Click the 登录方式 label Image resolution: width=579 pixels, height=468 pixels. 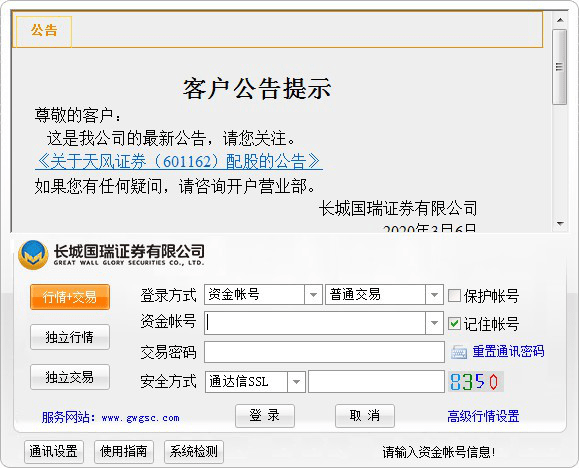coord(168,296)
